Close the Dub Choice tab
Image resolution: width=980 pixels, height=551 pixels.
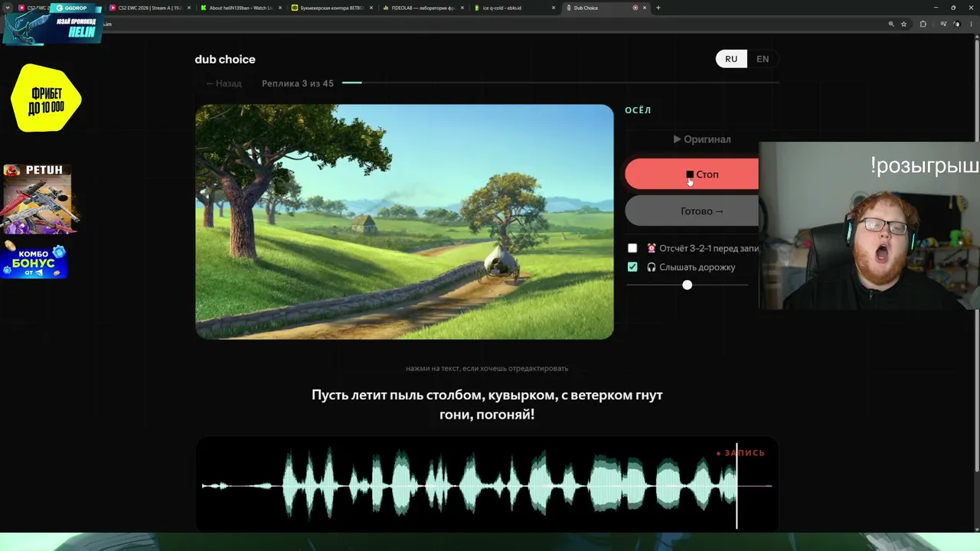(x=645, y=8)
